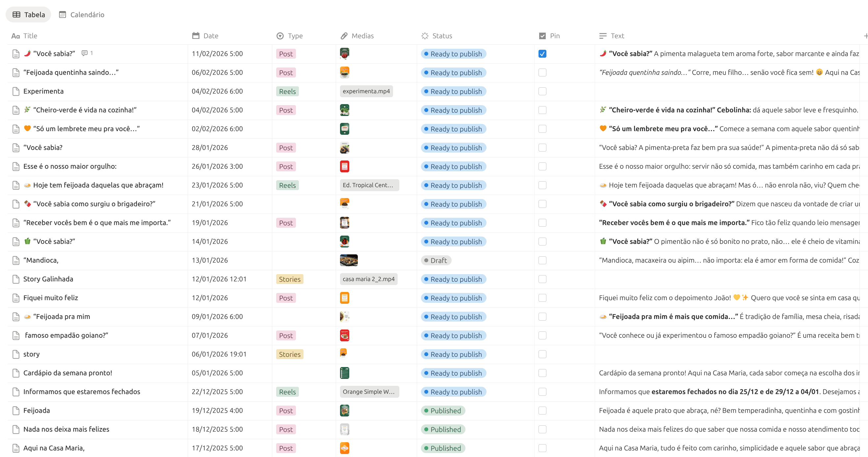Uncheck the Pin checkbox on the top "Você sabia?" row

point(542,53)
